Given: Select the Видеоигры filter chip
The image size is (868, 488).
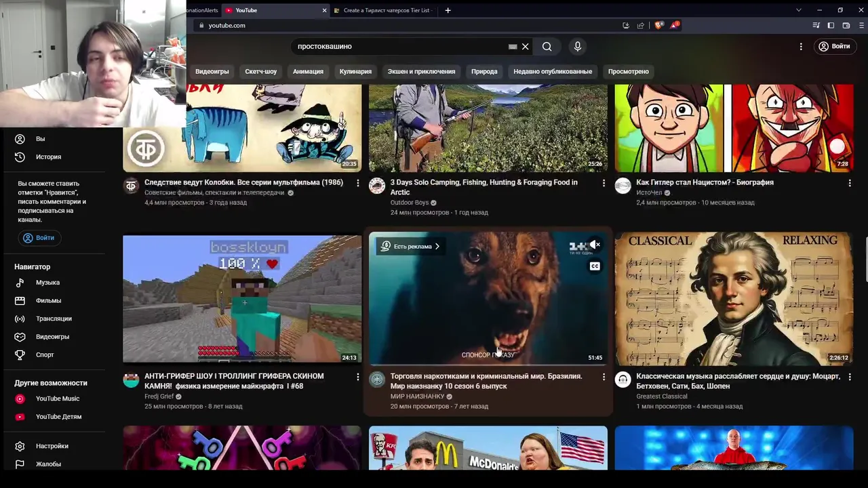Looking at the screenshot, I should [212, 71].
